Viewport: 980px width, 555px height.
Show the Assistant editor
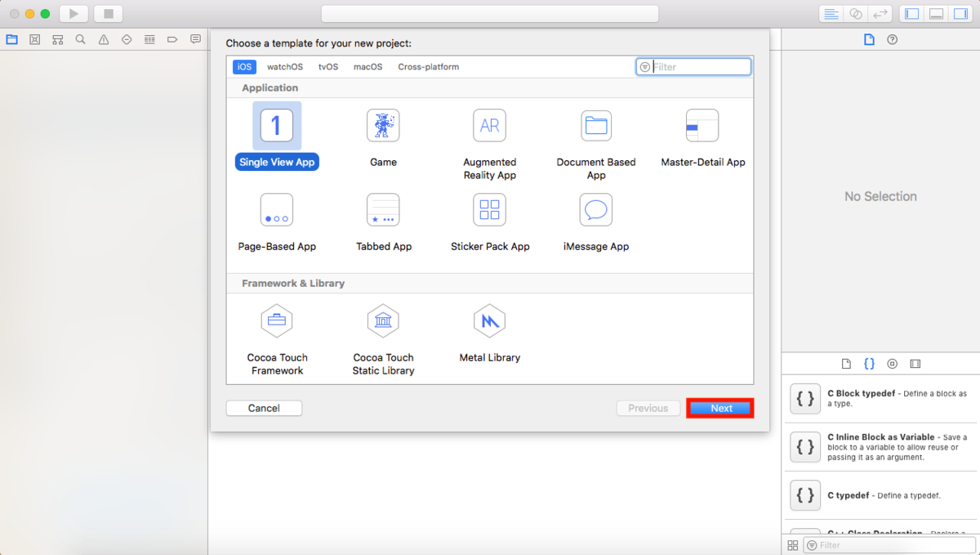tap(855, 14)
